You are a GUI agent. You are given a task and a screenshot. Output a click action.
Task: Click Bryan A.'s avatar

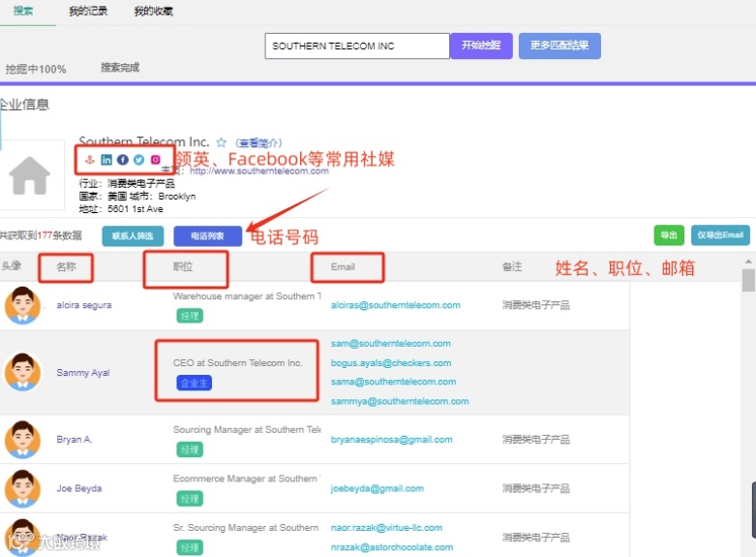22,439
